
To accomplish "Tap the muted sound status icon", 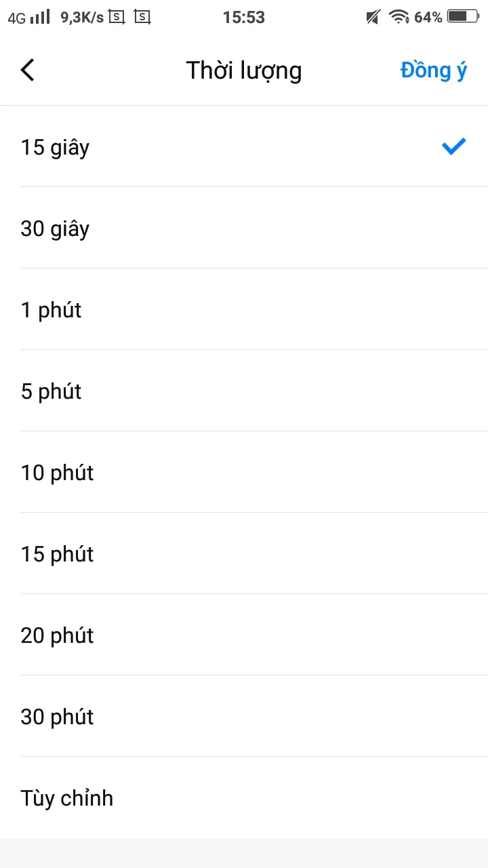I will (x=373, y=17).
